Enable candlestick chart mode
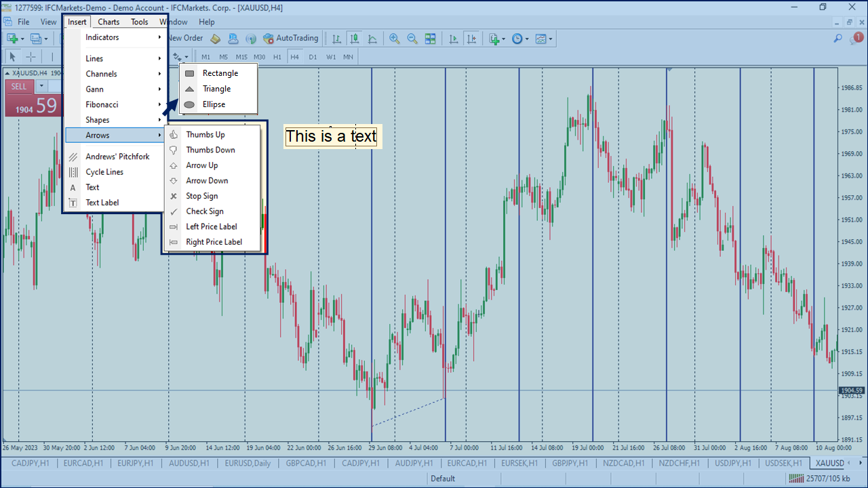Viewport: 868px width, 488px height. coord(355,39)
